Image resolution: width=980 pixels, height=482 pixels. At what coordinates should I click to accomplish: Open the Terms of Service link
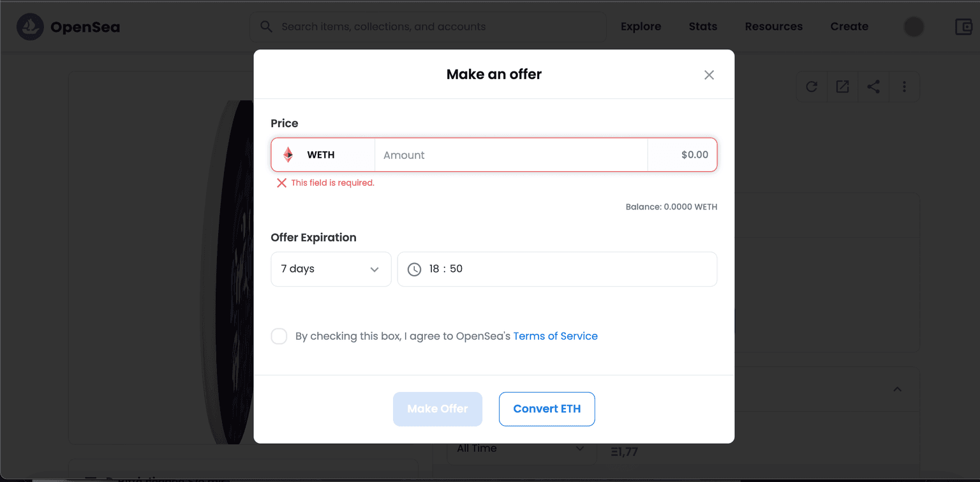[x=555, y=336]
